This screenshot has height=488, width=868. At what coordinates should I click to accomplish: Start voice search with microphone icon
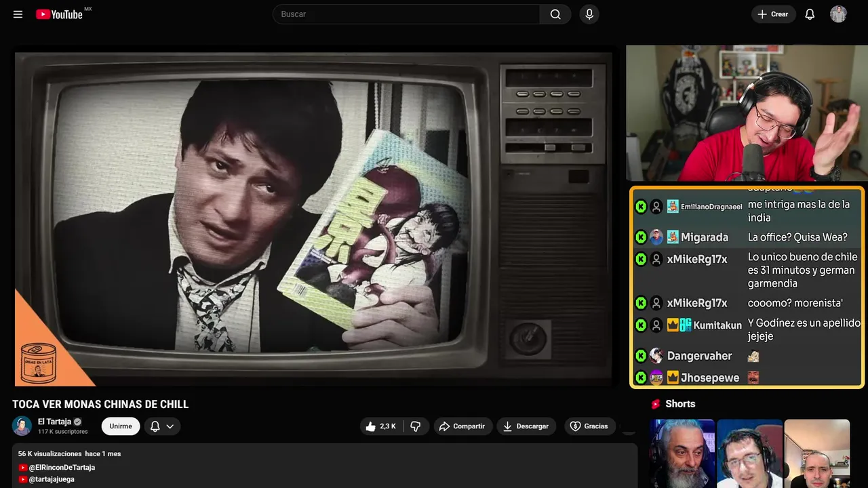(x=589, y=14)
